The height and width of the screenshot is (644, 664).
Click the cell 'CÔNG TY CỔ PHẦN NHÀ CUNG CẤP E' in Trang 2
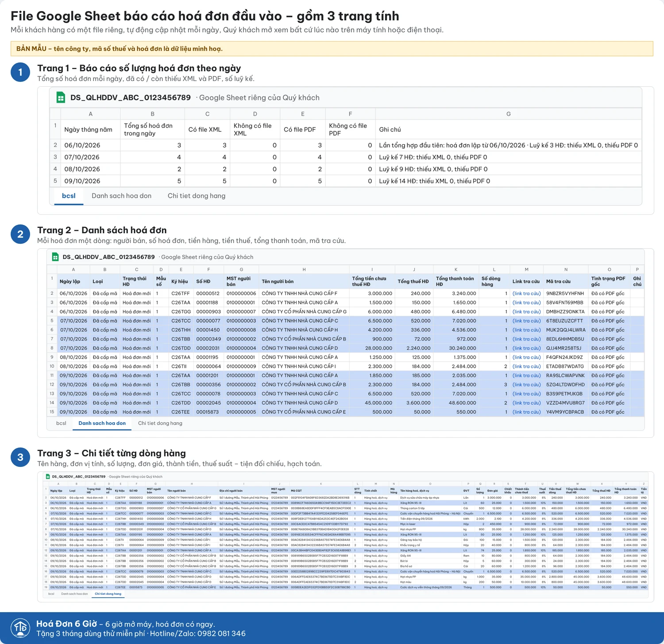pos(304,412)
